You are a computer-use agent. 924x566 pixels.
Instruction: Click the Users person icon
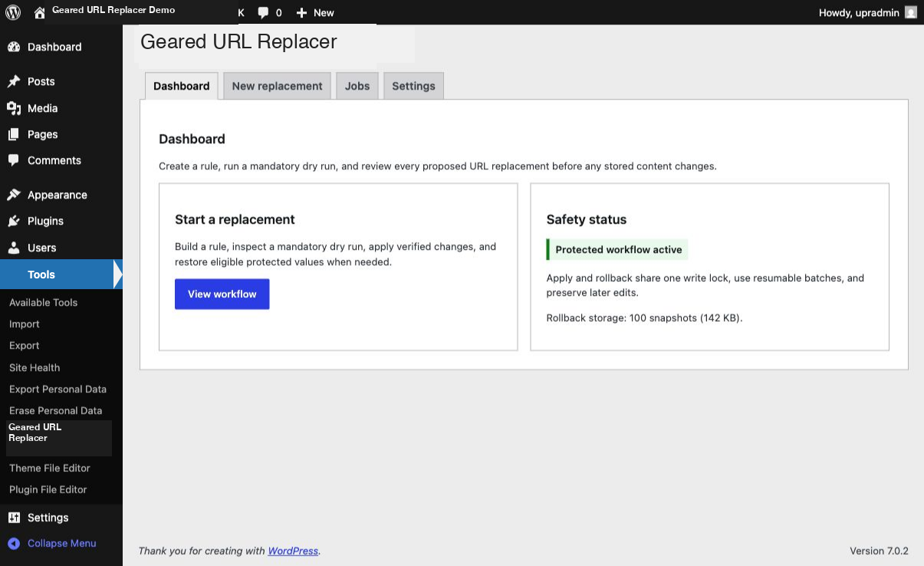coord(14,248)
